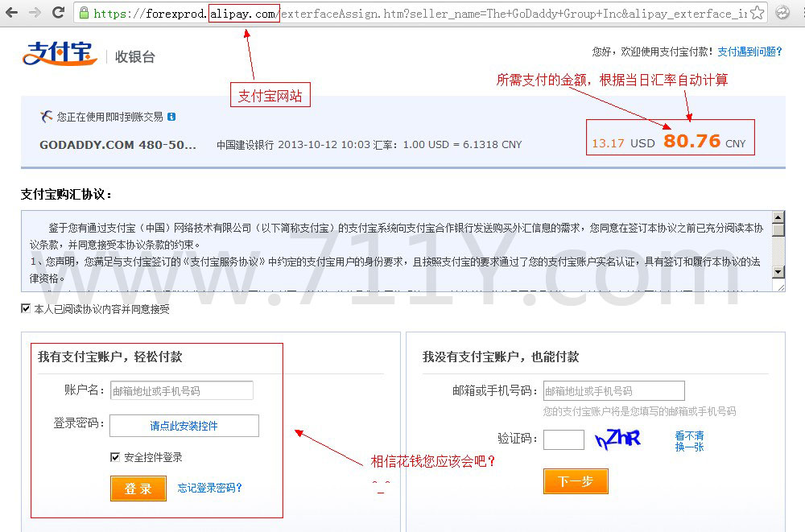The width and height of the screenshot is (805, 532).
Task: Click the 支付遇到问题? help link
Action: coord(749,52)
